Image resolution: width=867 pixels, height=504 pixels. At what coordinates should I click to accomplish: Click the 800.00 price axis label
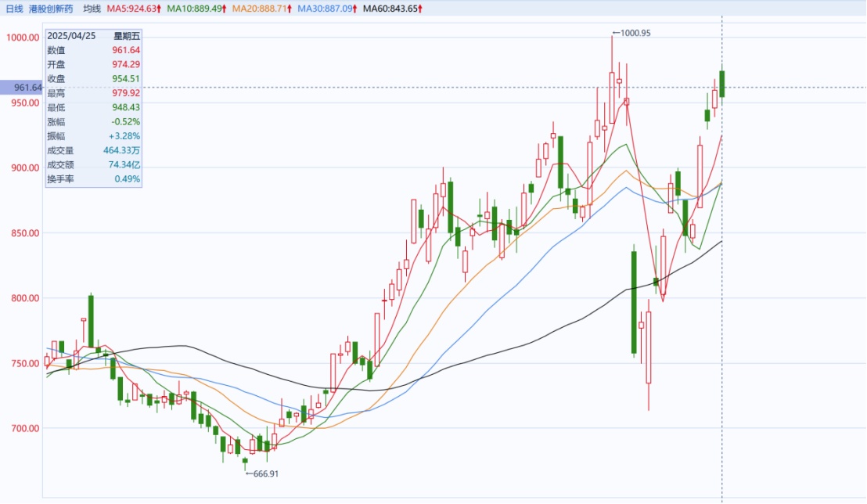click(x=26, y=298)
